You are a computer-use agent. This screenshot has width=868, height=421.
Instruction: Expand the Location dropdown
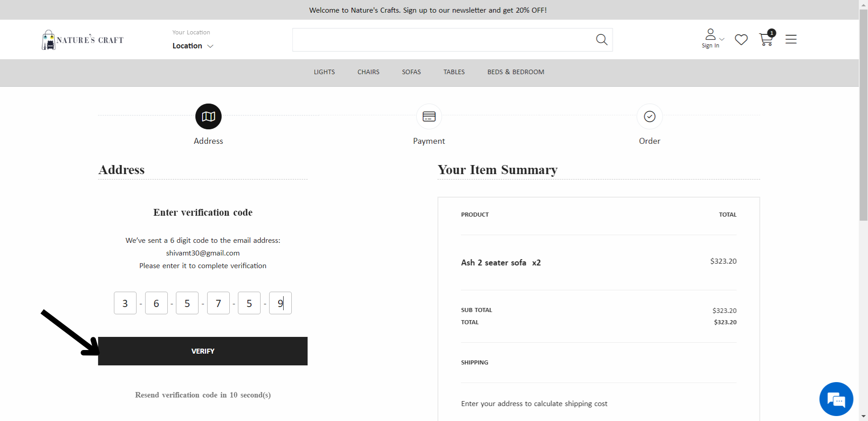pos(193,46)
